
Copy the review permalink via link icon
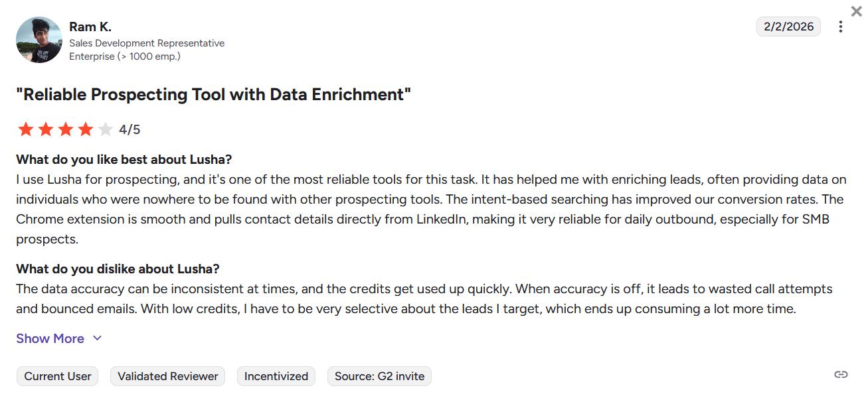841,375
